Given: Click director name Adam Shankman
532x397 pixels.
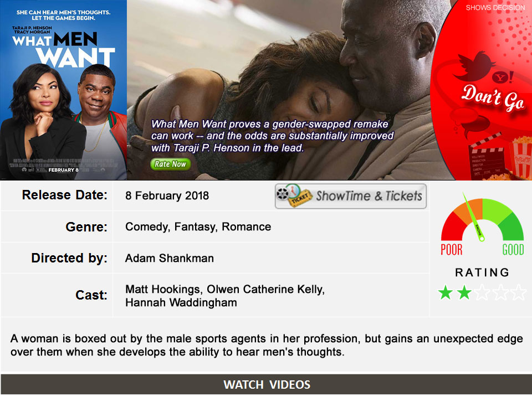Looking at the screenshot, I should pos(170,259).
